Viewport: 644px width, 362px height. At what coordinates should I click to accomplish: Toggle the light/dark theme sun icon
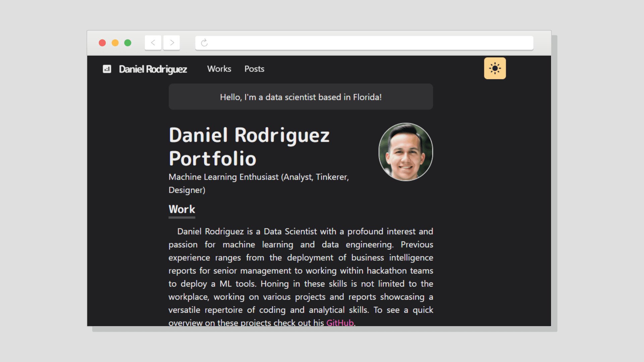point(495,68)
